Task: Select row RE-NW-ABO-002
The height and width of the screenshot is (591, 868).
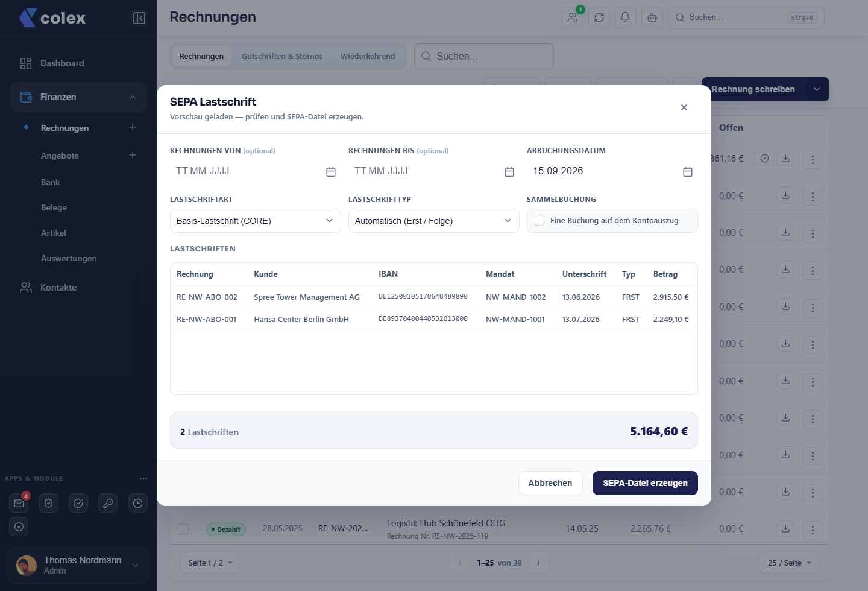Action: (x=434, y=297)
